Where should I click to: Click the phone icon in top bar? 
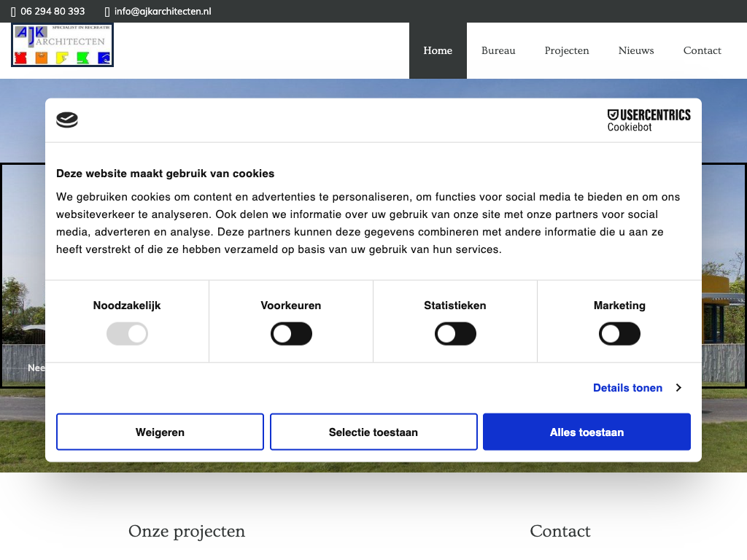pyautogui.click(x=13, y=12)
